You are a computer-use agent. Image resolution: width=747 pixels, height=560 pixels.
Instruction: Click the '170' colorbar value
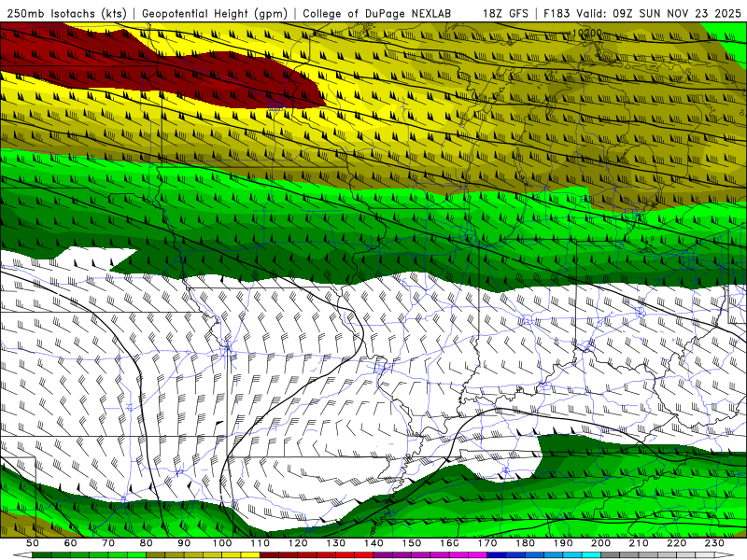click(487, 543)
